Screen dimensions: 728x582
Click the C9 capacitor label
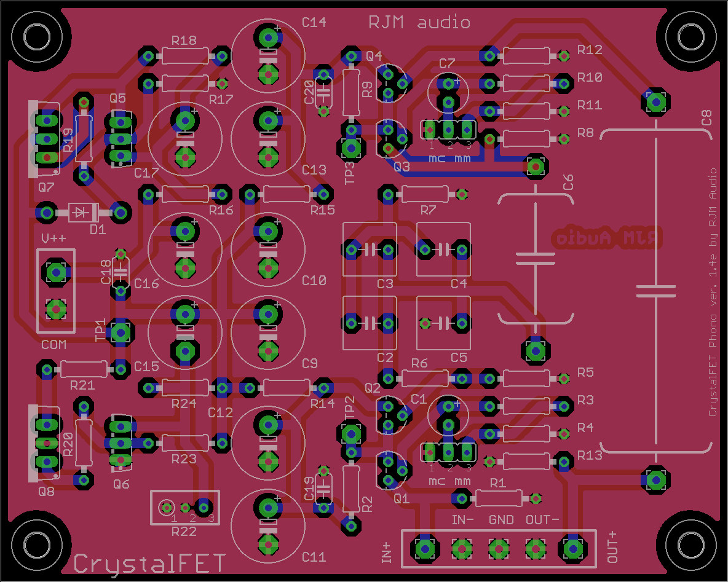310,363
